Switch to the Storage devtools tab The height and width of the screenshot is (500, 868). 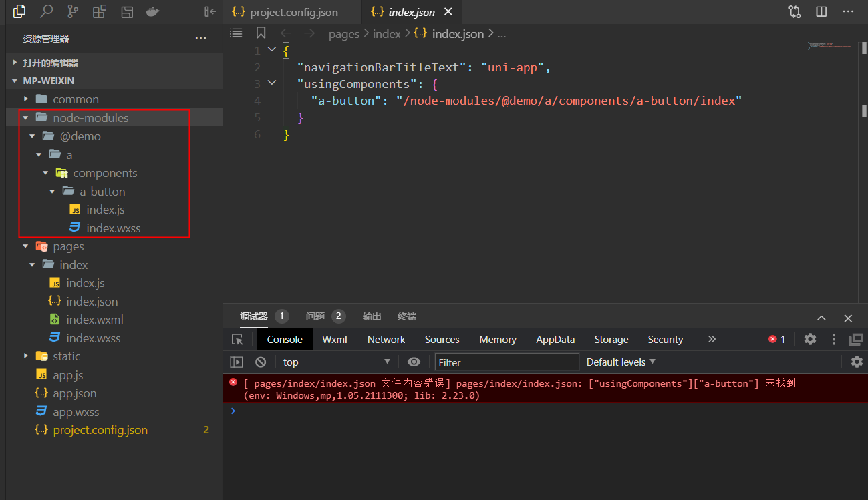[x=611, y=339]
